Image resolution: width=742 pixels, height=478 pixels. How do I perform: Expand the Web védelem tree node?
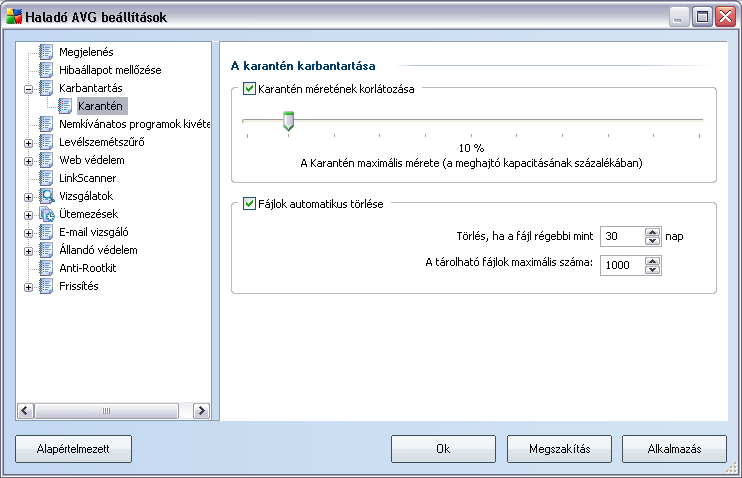[28, 161]
